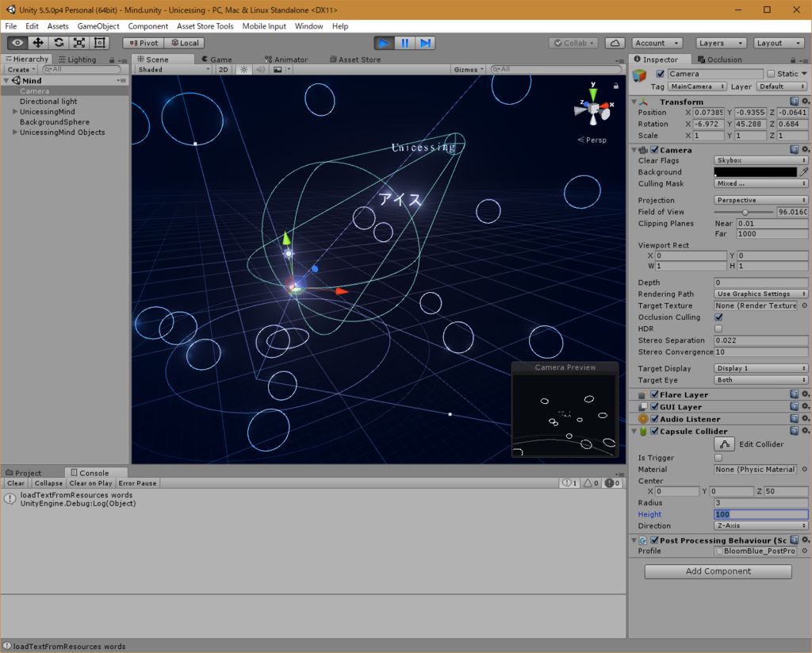Screen dimensions: 812x653
Task: Toggle Pivot handle position button
Action: click(144, 43)
